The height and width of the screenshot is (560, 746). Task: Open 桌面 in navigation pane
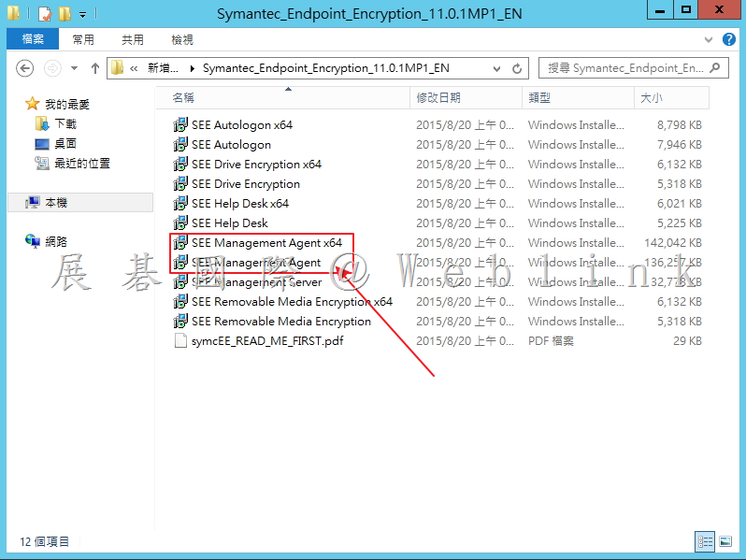click(65, 143)
